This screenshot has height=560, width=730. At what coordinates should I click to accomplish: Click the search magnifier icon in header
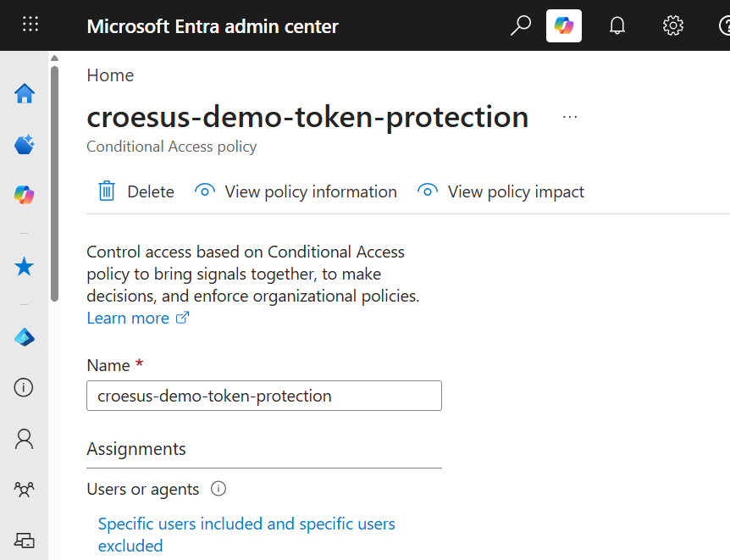tap(521, 25)
